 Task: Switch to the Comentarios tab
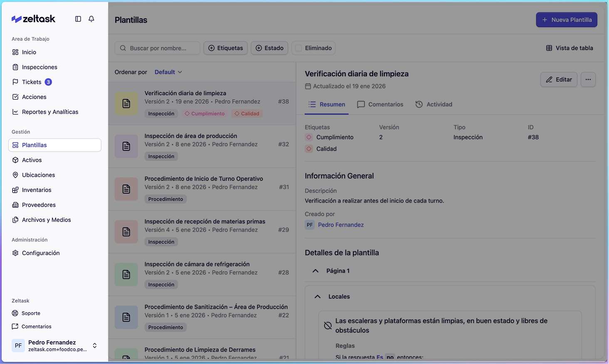pos(380,104)
